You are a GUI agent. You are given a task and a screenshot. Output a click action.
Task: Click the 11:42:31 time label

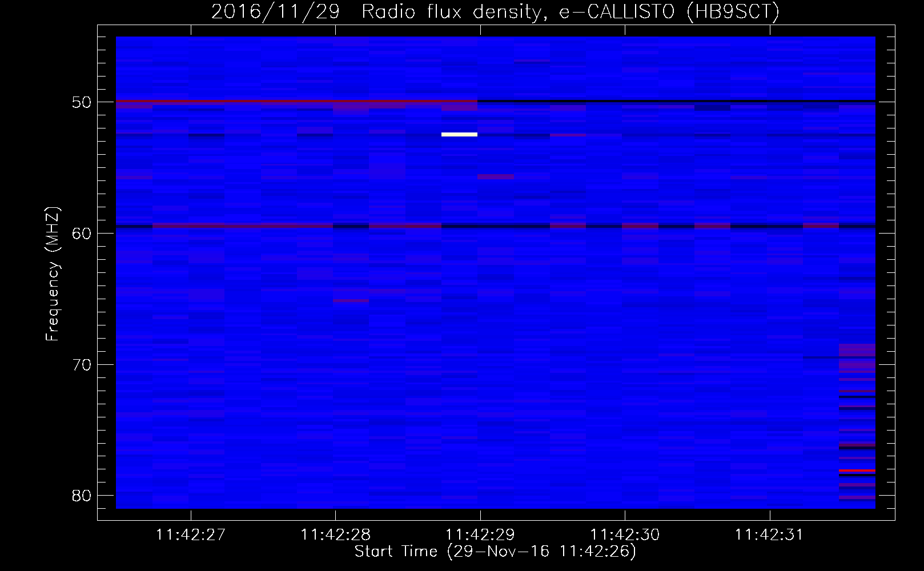769,535
